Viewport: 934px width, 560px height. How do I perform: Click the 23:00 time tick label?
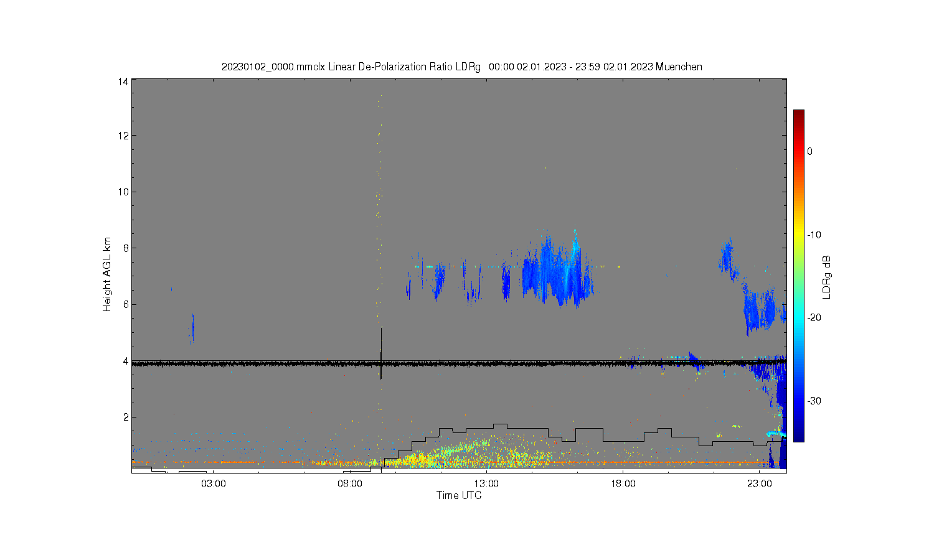click(x=759, y=483)
